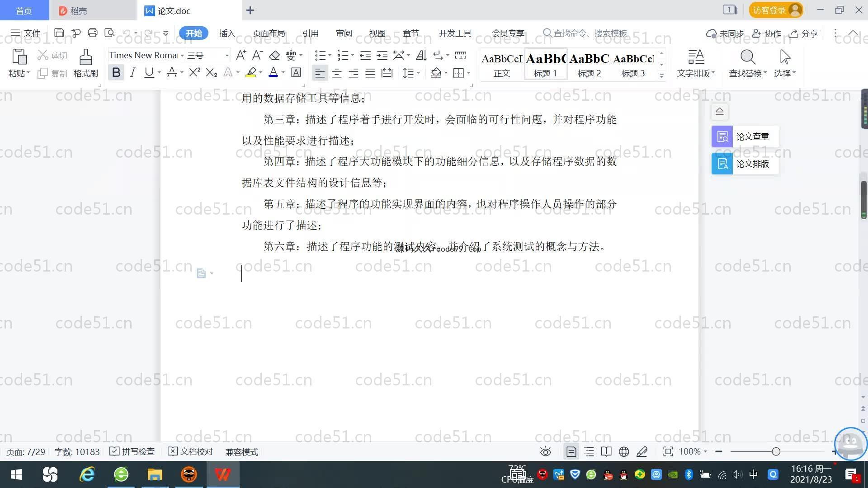Click 文档校对 in status bar

190,451
